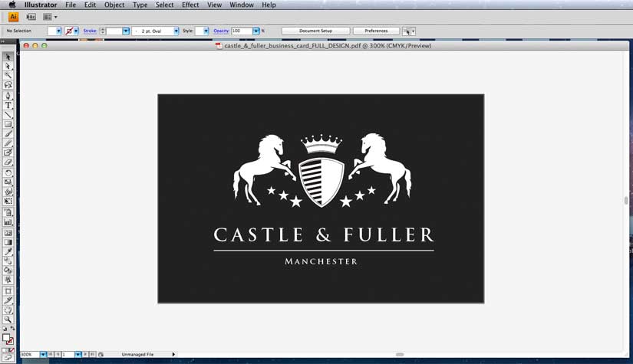633x364 pixels.
Task: Open the Style dropdown
Action: (206, 31)
